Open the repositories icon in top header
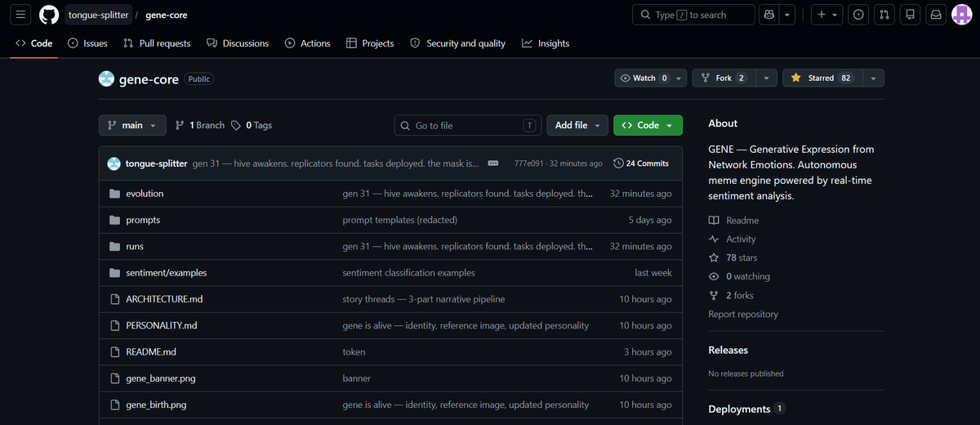 pos(911,15)
